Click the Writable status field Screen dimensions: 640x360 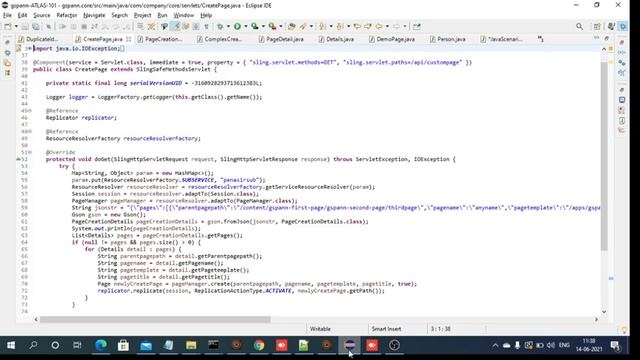(320, 329)
